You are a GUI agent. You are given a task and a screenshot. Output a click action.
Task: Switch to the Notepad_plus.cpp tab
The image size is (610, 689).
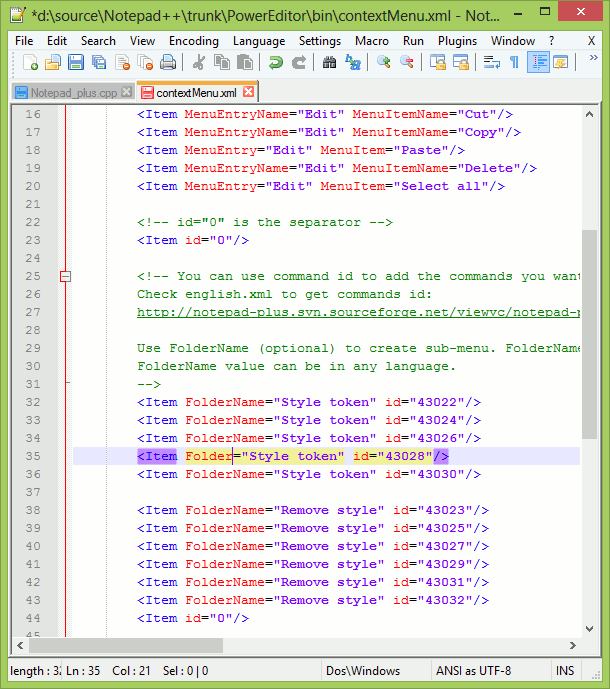click(73, 93)
